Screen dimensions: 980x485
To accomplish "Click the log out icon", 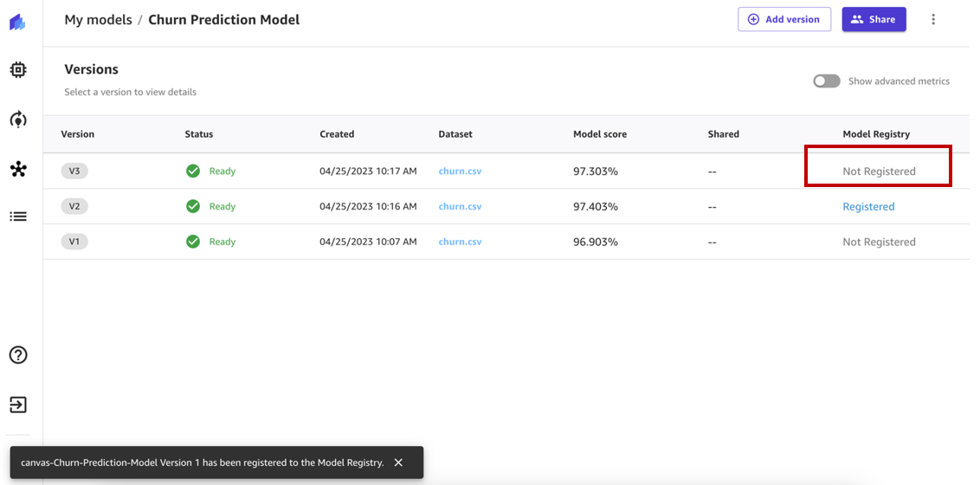I will 18,405.
